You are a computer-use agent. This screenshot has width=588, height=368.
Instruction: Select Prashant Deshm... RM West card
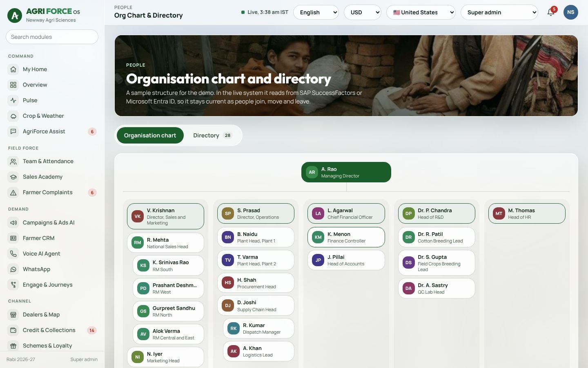[168, 288]
